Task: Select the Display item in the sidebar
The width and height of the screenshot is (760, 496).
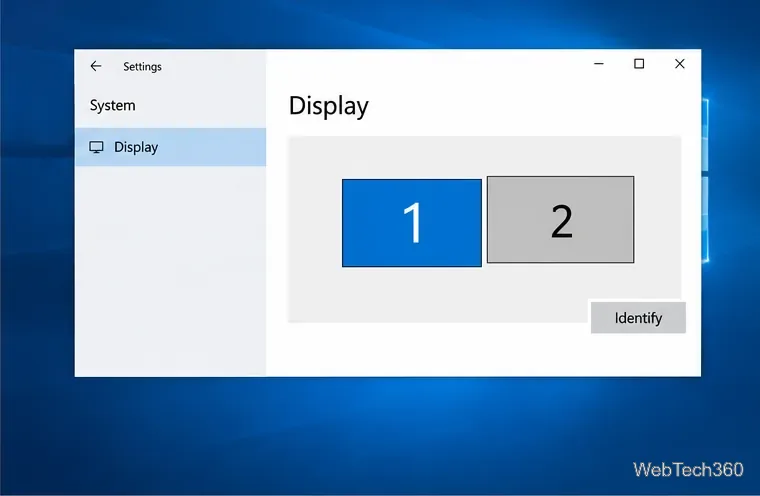Action: [x=170, y=147]
